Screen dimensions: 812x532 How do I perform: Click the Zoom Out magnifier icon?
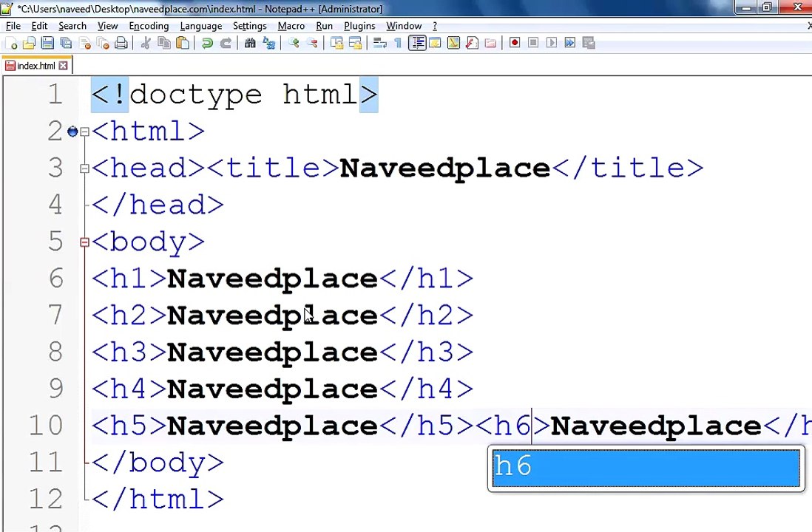pyautogui.click(x=312, y=43)
